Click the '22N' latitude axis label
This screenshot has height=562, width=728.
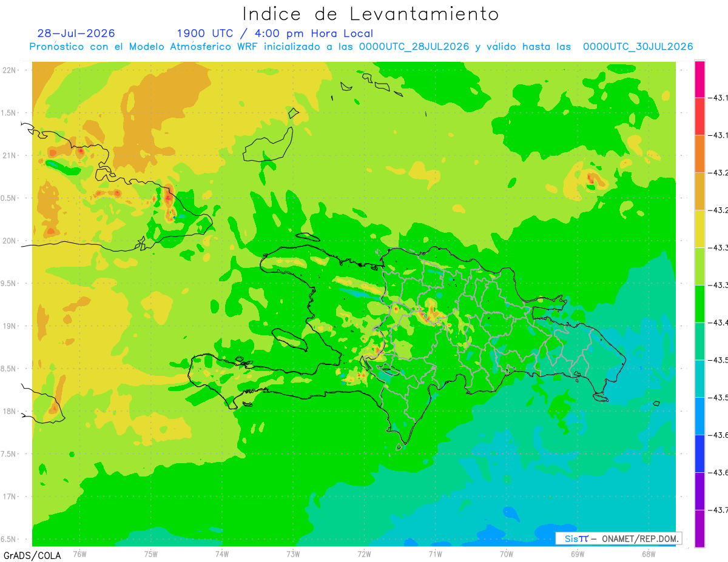tap(9, 70)
